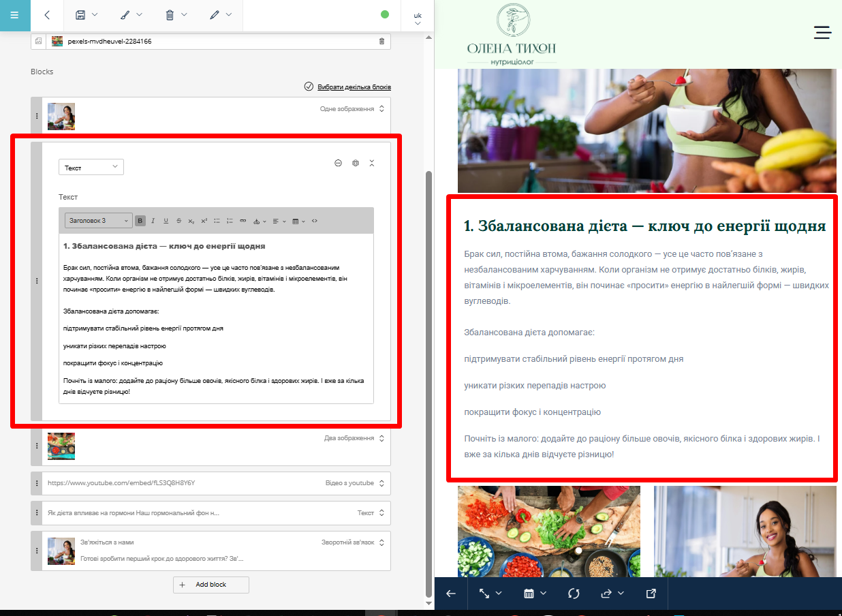Go back using top toolbar arrow
Screen dimensions: 842x616
tap(47, 15)
